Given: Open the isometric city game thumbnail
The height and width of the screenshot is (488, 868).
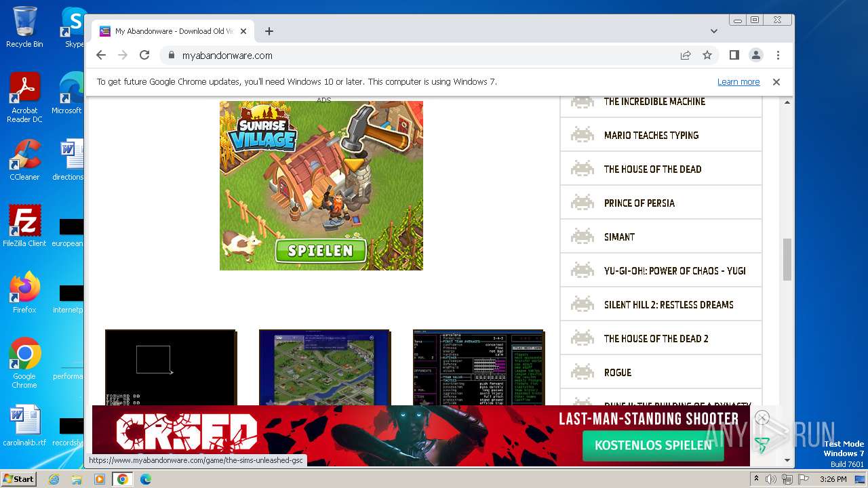Looking at the screenshot, I should click(x=324, y=367).
